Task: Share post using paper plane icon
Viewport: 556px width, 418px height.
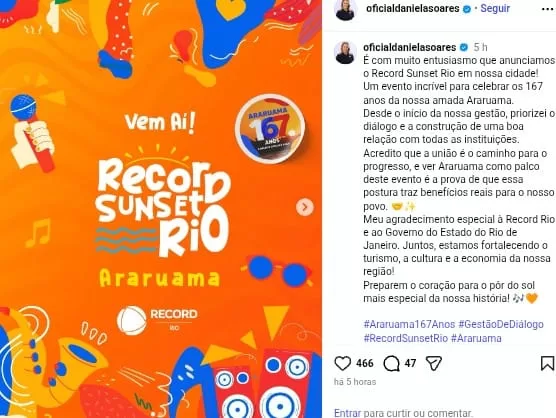Action: (433, 363)
